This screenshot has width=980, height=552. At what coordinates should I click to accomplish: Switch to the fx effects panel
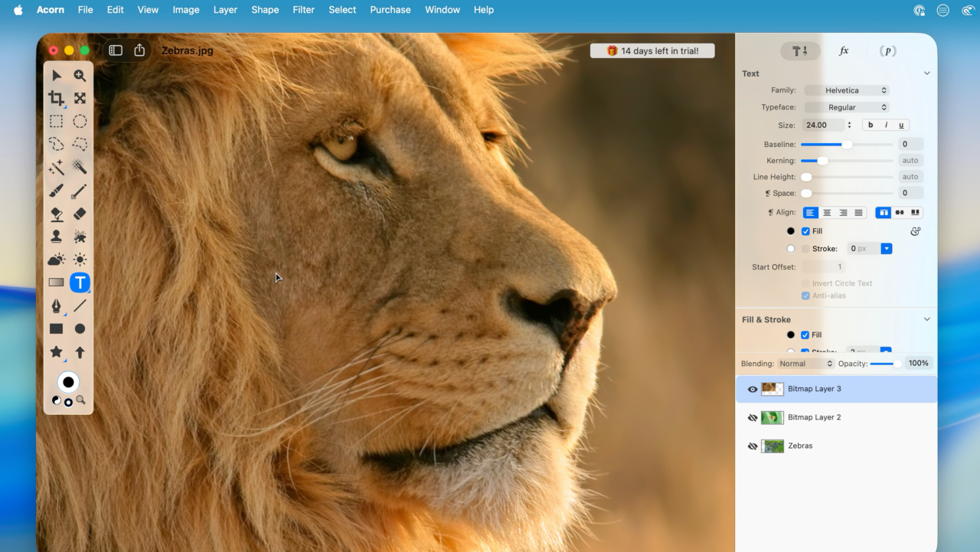(843, 50)
